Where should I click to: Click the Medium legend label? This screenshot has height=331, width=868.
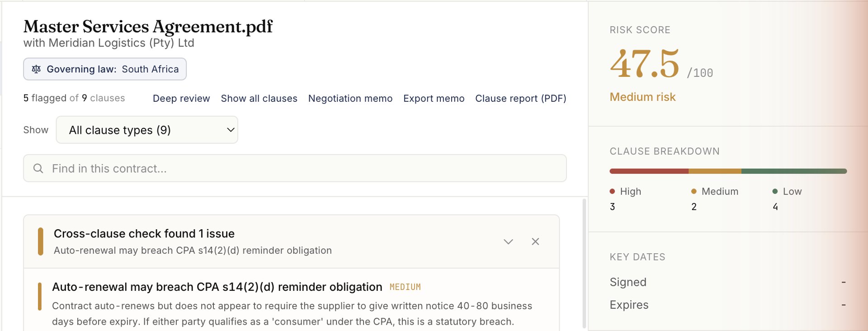click(720, 191)
